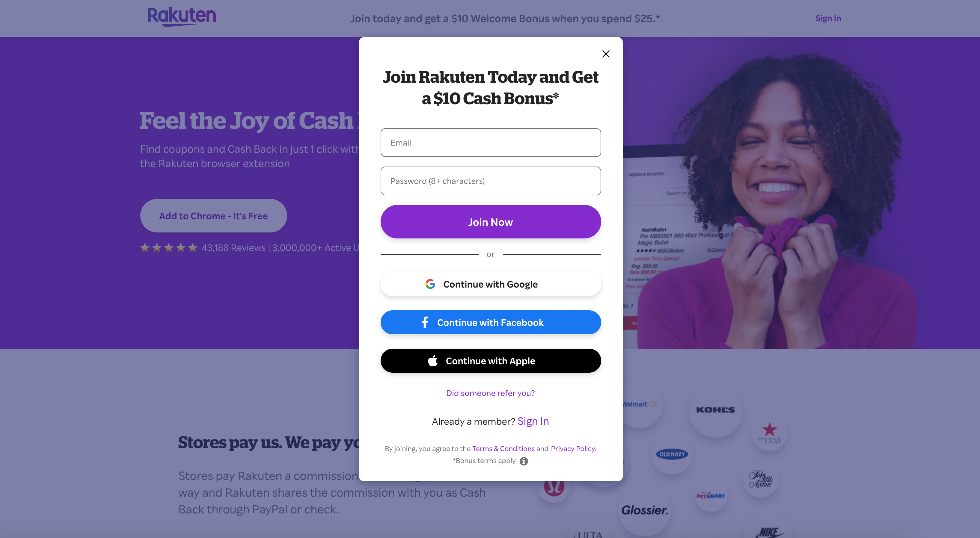Click the purple Join Now button
The image size is (980, 538).
pyautogui.click(x=490, y=222)
